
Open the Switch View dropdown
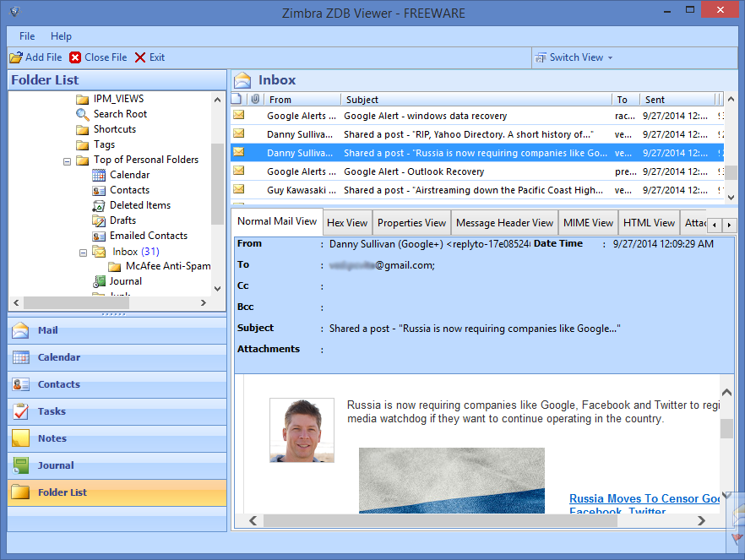point(574,57)
